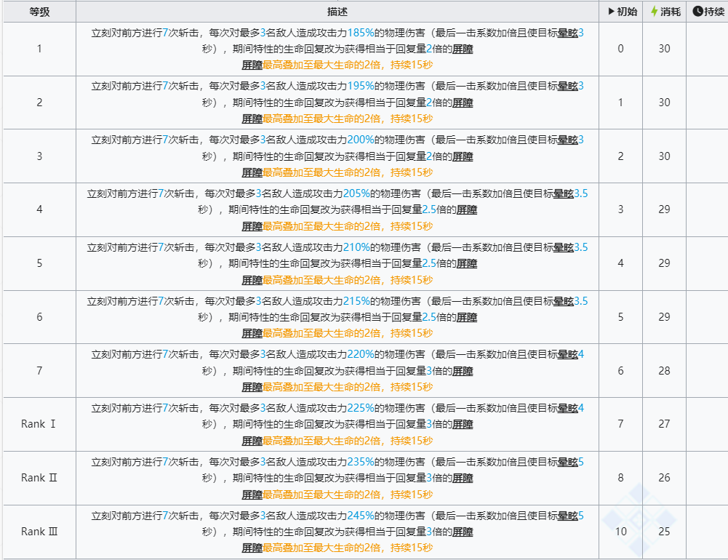This screenshot has height=560, width=728.
Task: Click the 描述 column header
Action: pyautogui.click(x=337, y=12)
